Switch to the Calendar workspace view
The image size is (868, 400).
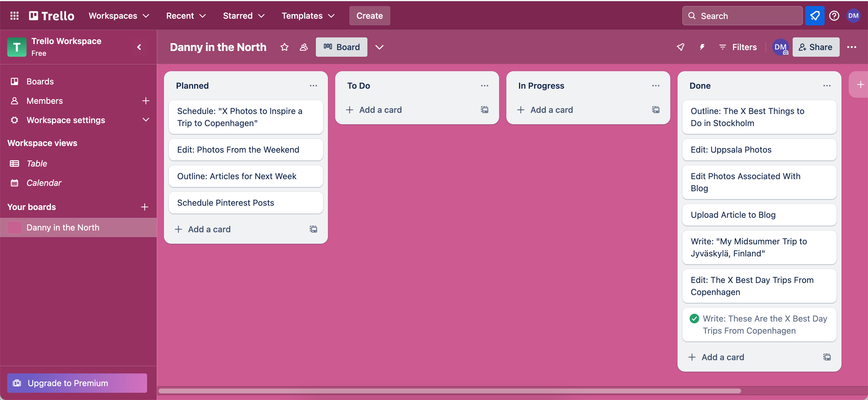coord(44,183)
